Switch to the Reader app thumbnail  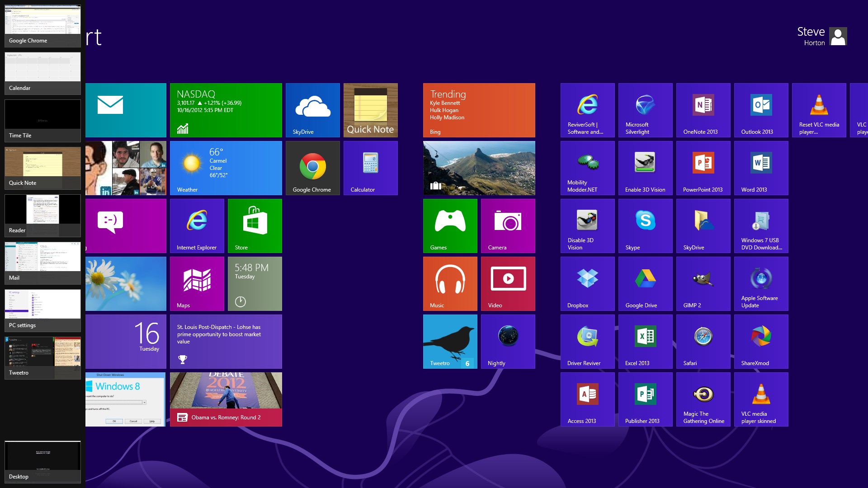42,216
